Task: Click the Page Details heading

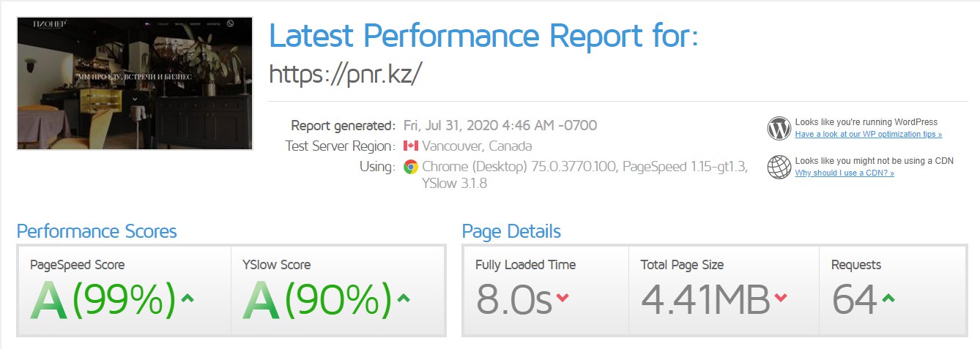Action: click(x=511, y=232)
